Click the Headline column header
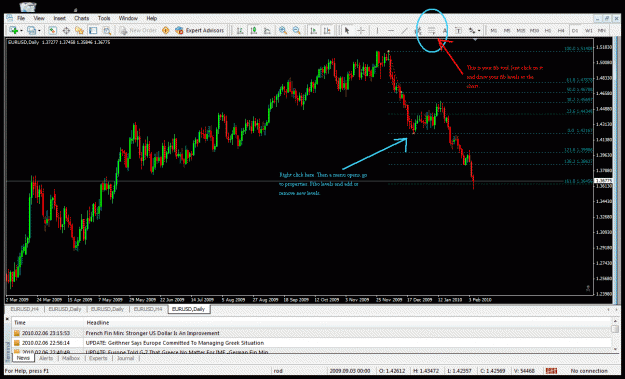This screenshot has width=625, height=379. pyautogui.click(x=347, y=323)
